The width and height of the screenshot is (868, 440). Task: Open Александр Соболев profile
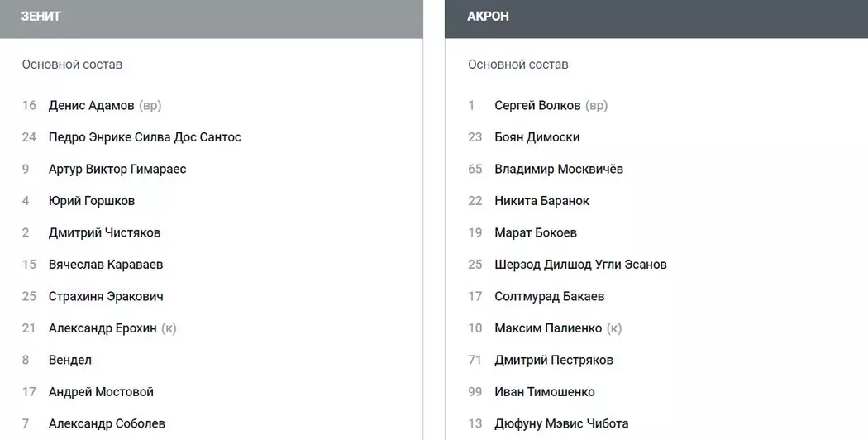(107, 424)
